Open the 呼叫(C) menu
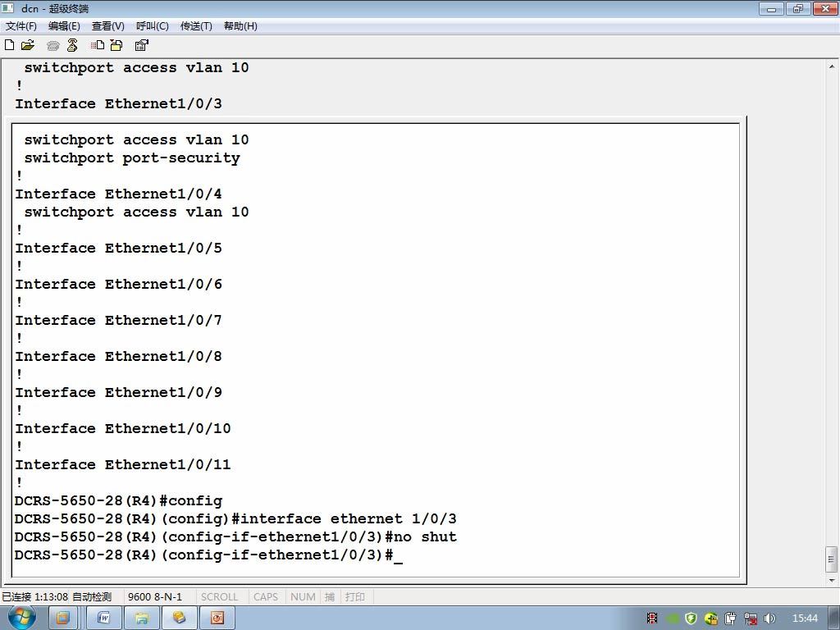 [152, 26]
